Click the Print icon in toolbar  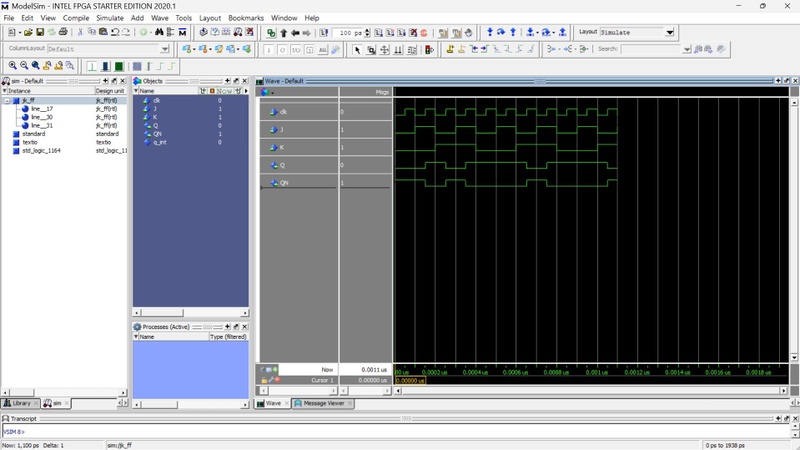pyautogui.click(x=64, y=32)
